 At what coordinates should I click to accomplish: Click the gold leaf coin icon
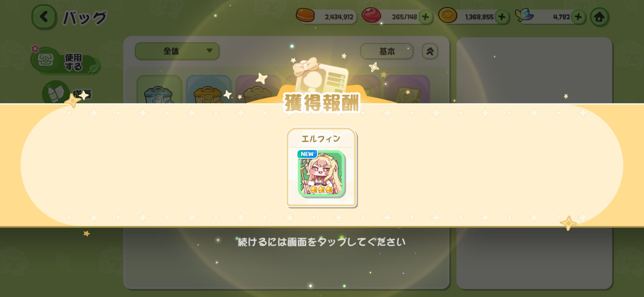[x=448, y=15]
